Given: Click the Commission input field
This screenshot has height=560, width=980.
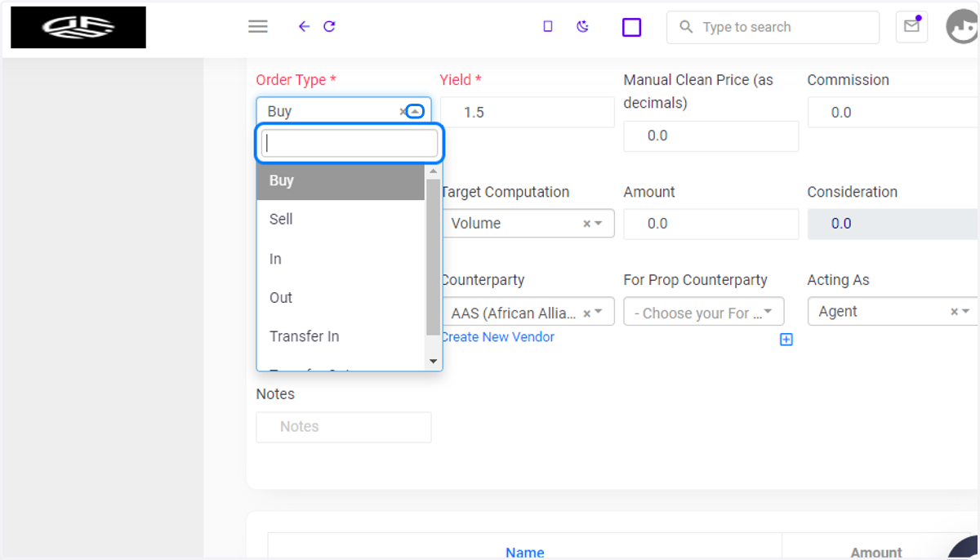Looking at the screenshot, I should [893, 113].
